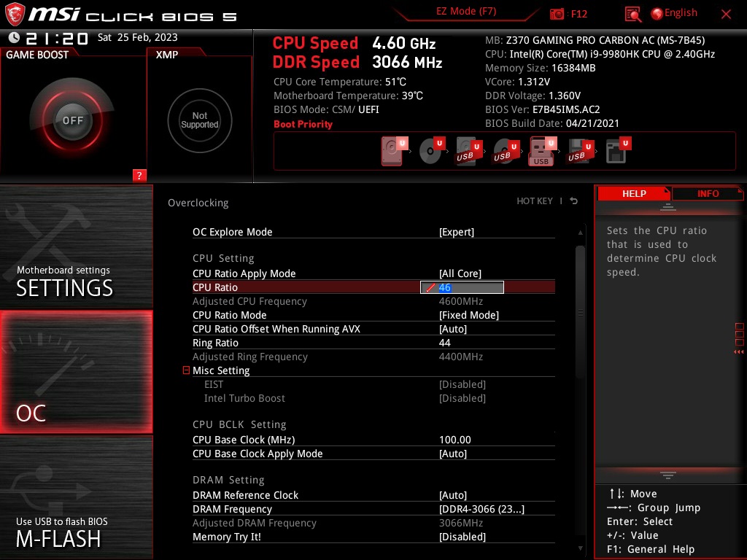Click the BIOS Ver E7B45IMS.AC2 text
747x560 pixels.
(543, 109)
